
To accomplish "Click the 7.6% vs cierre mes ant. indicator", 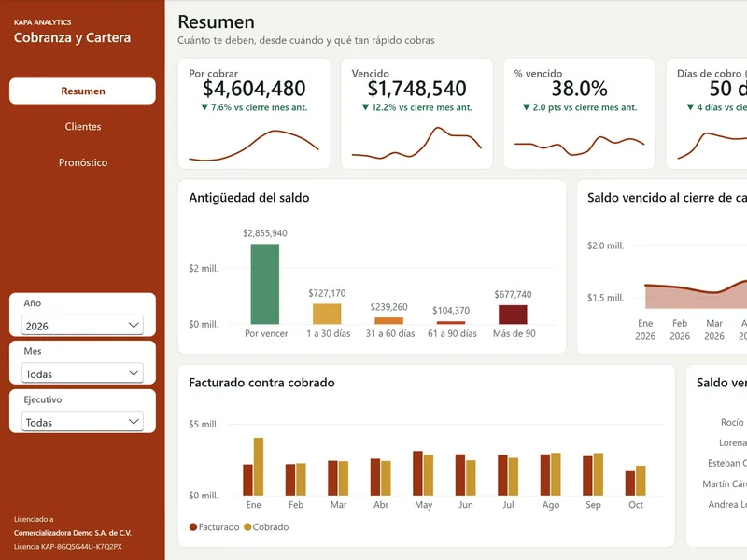I will tap(254, 107).
